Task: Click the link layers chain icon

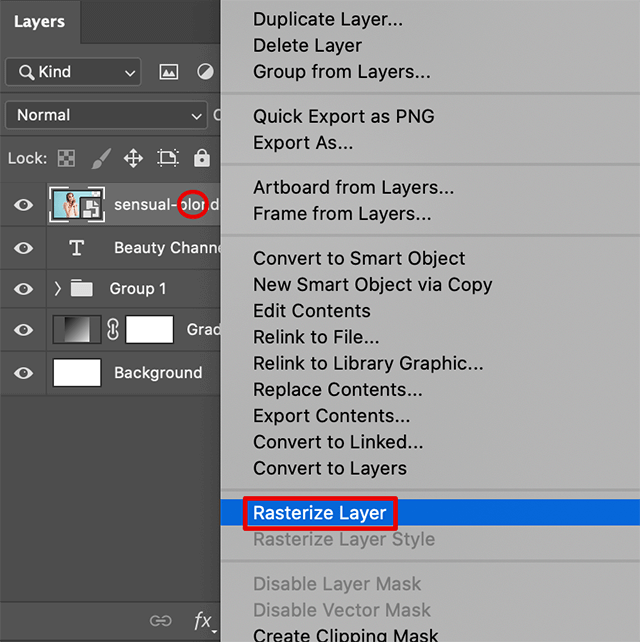Action: [160, 621]
